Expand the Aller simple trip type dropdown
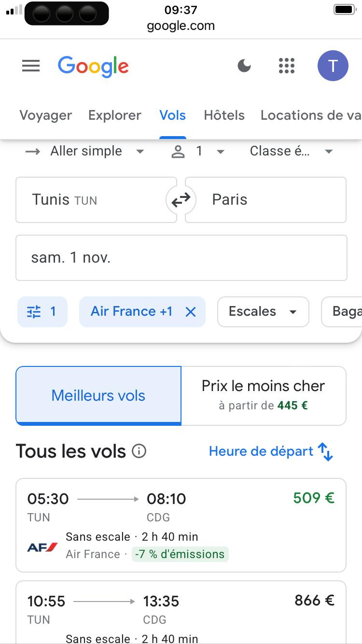The image size is (362, 644). [x=85, y=152]
